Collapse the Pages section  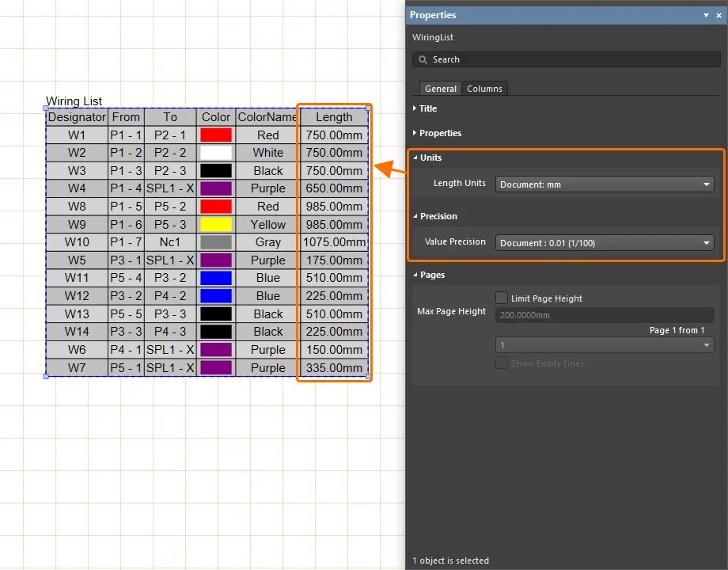click(x=431, y=275)
